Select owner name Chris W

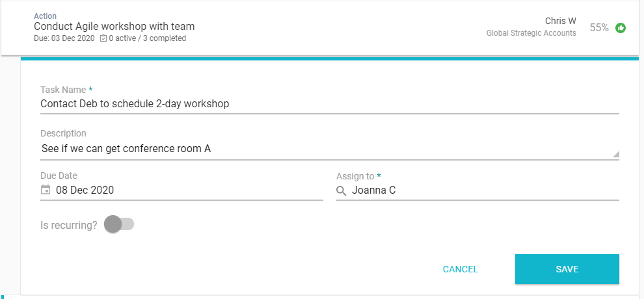point(560,21)
